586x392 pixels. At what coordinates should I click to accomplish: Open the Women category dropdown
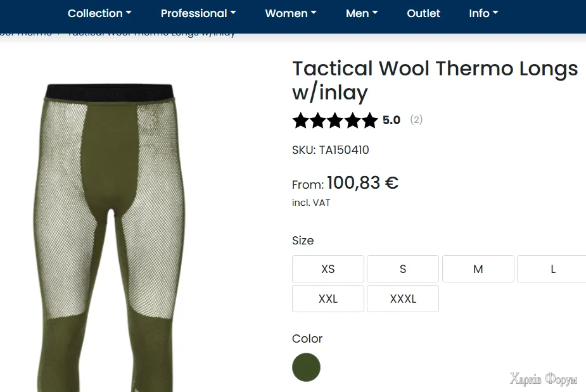pyautogui.click(x=290, y=13)
